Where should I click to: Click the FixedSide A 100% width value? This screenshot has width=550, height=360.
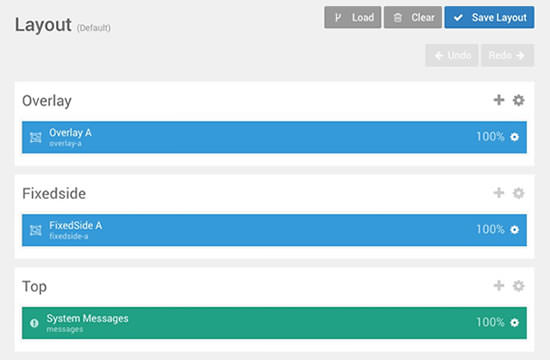490,229
